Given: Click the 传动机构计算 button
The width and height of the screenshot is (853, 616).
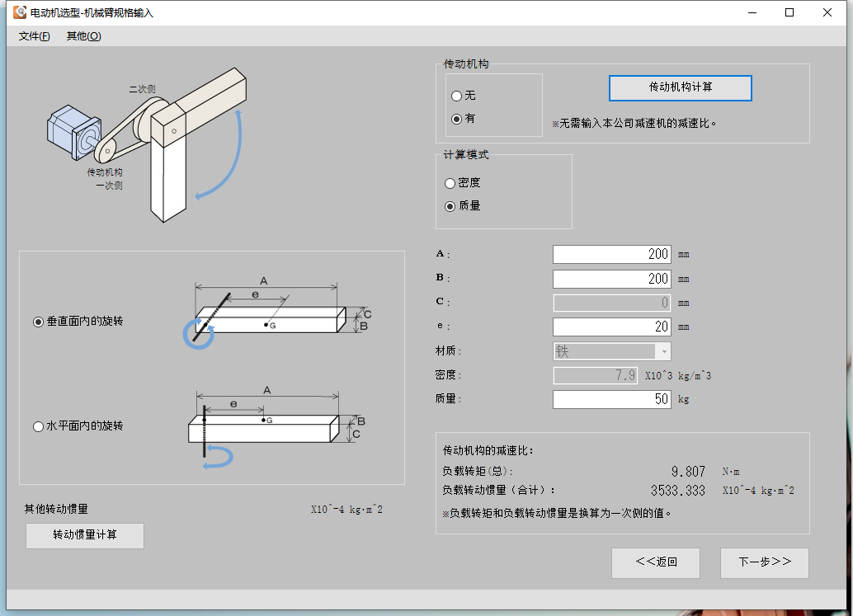Looking at the screenshot, I should pos(680,87).
